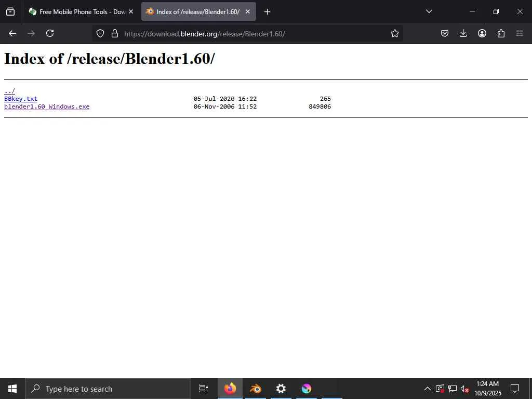Open Settings gear on the taskbar

(x=281, y=389)
